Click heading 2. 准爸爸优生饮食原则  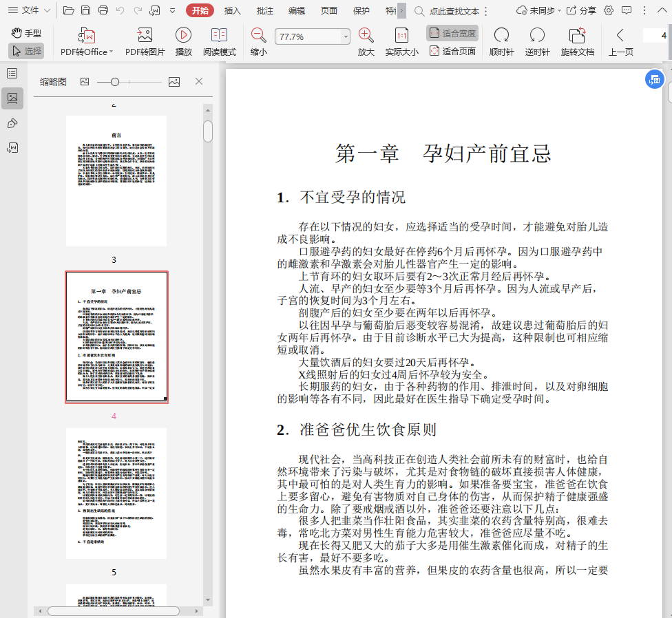356,429
